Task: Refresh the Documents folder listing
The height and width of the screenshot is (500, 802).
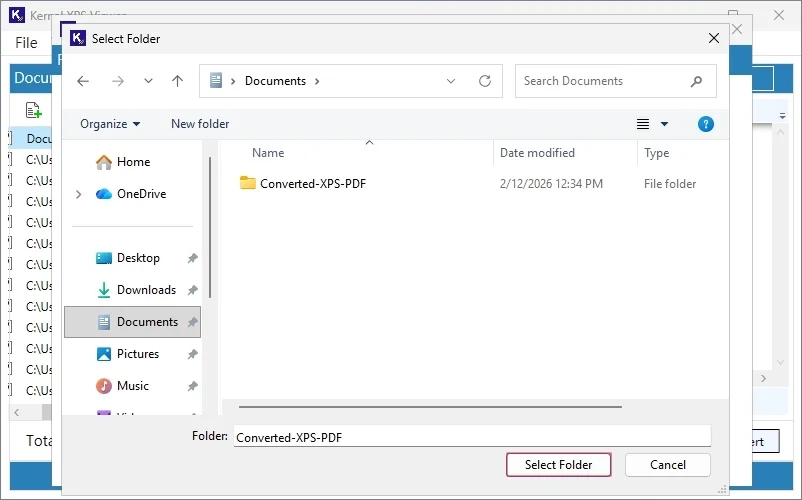Action: tap(485, 81)
